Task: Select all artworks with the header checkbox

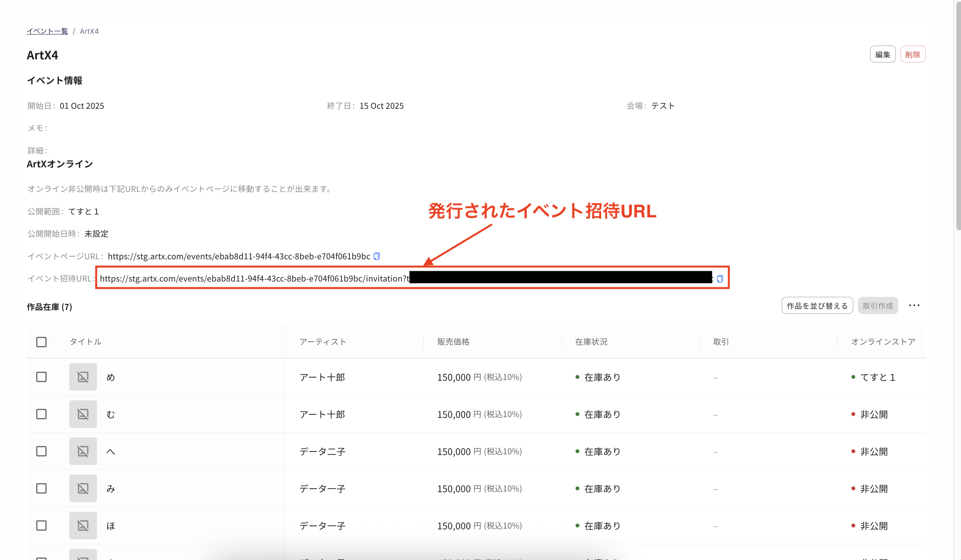Action: click(41, 341)
